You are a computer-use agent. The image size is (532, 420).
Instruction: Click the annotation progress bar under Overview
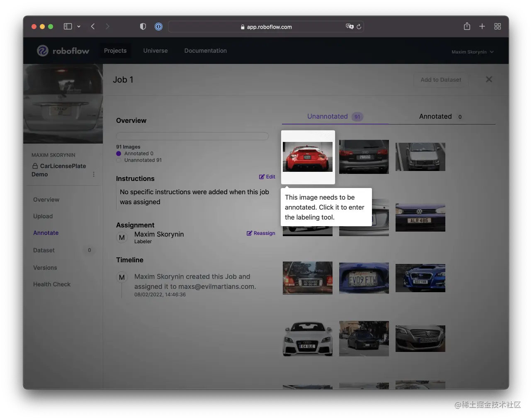click(192, 136)
